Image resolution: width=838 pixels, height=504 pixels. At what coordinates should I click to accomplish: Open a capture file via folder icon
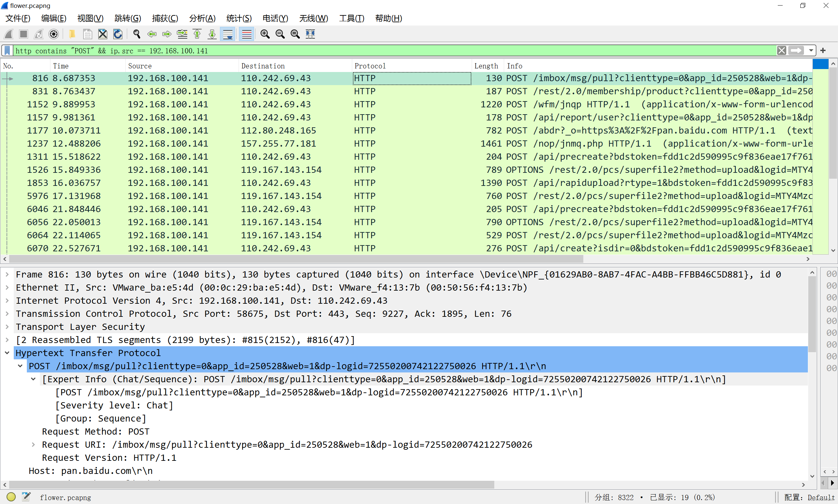(x=72, y=34)
